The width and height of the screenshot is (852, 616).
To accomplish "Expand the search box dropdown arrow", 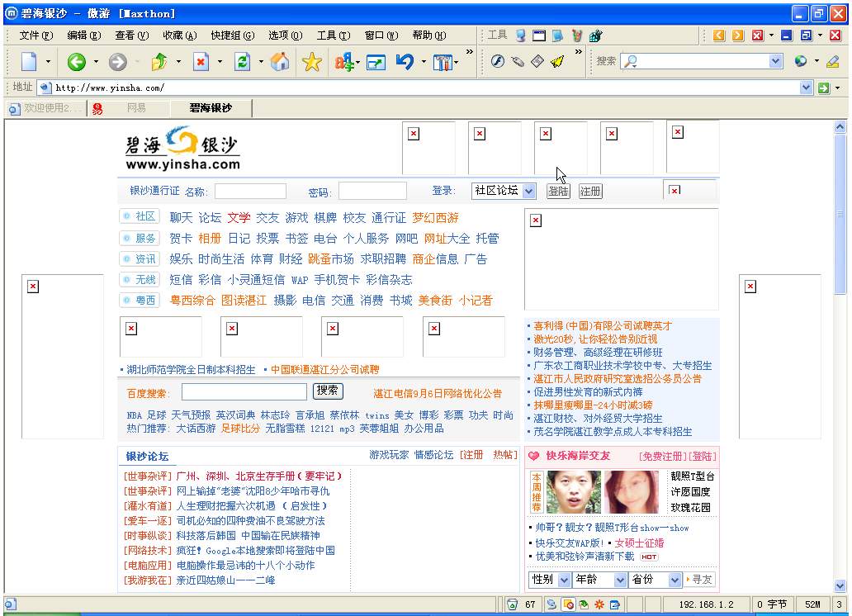I will 776,61.
